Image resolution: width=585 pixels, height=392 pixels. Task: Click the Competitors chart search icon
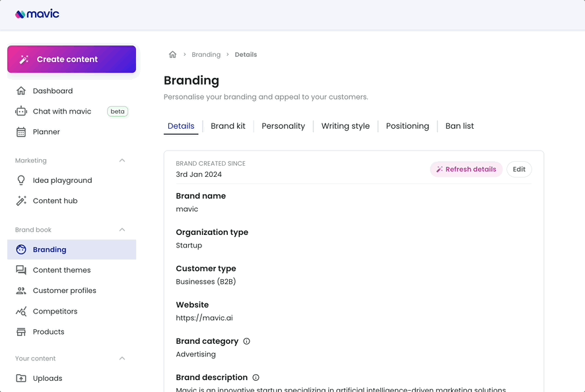[x=21, y=311]
